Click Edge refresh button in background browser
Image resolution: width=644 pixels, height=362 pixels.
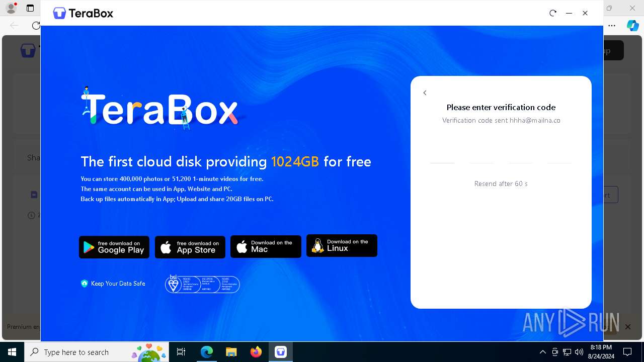(x=36, y=25)
